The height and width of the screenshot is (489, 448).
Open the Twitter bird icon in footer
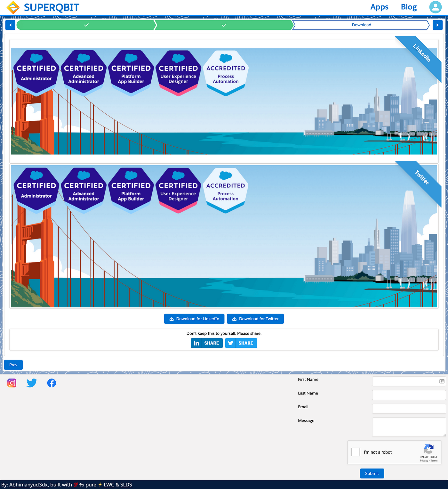tap(32, 383)
